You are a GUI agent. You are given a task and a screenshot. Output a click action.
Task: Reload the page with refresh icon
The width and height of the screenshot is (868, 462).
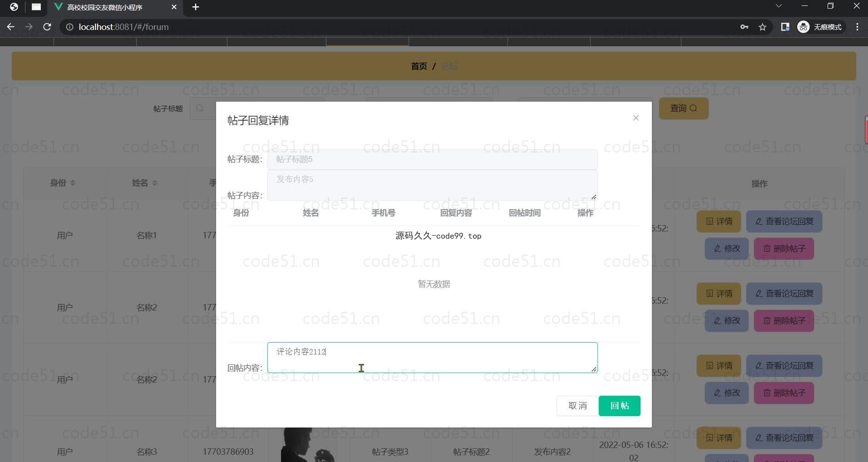point(47,27)
